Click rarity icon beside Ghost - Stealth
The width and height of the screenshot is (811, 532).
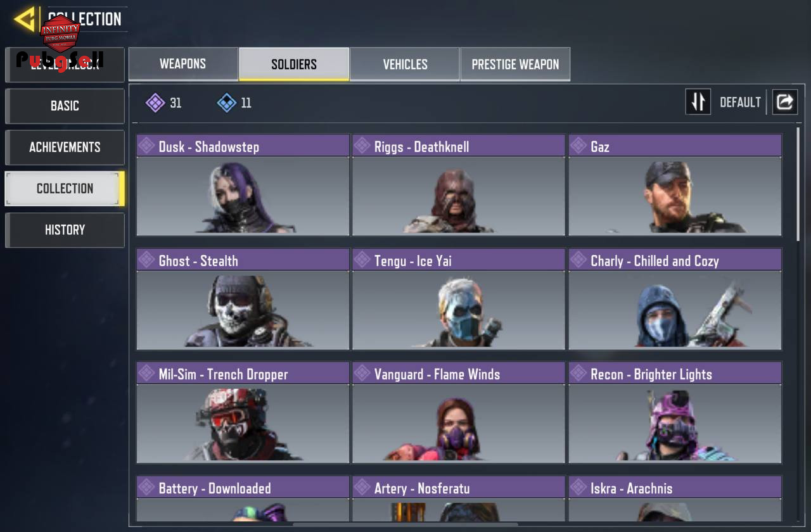tap(147, 260)
